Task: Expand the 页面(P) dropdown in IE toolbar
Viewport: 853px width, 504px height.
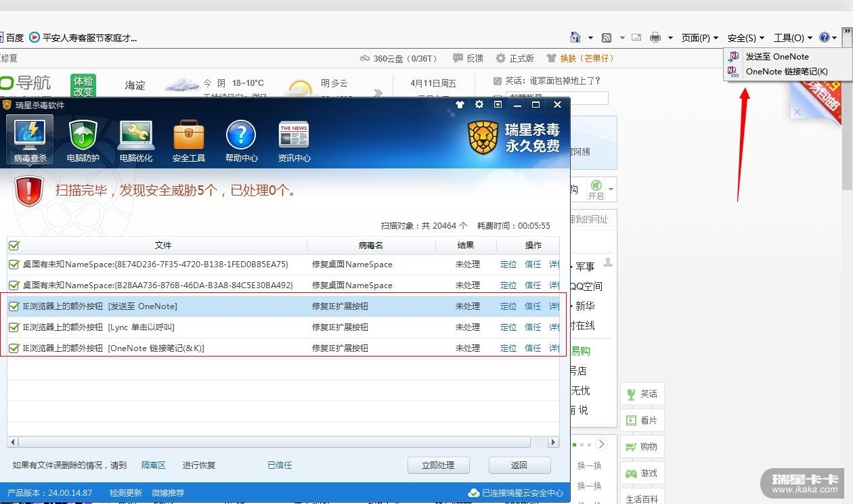Action: point(699,38)
